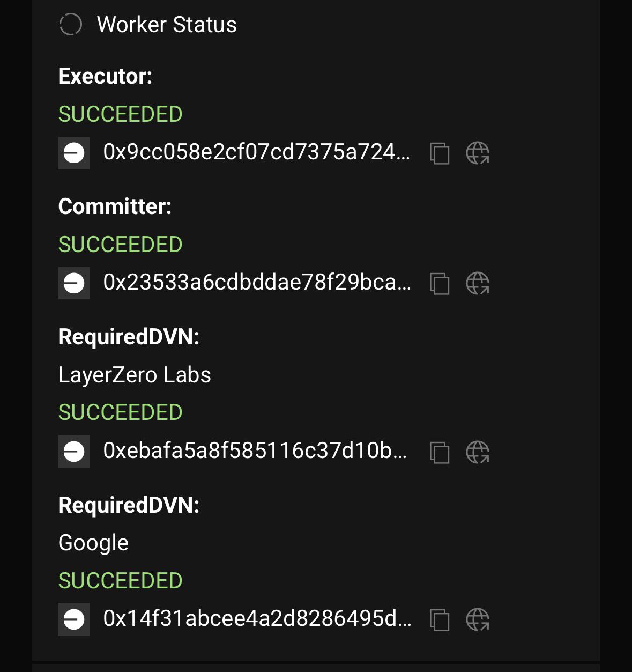Click Committer hash 0x23533a6cdbddae78f29bca
The width and height of the screenshot is (632, 672).
coord(257,282)
